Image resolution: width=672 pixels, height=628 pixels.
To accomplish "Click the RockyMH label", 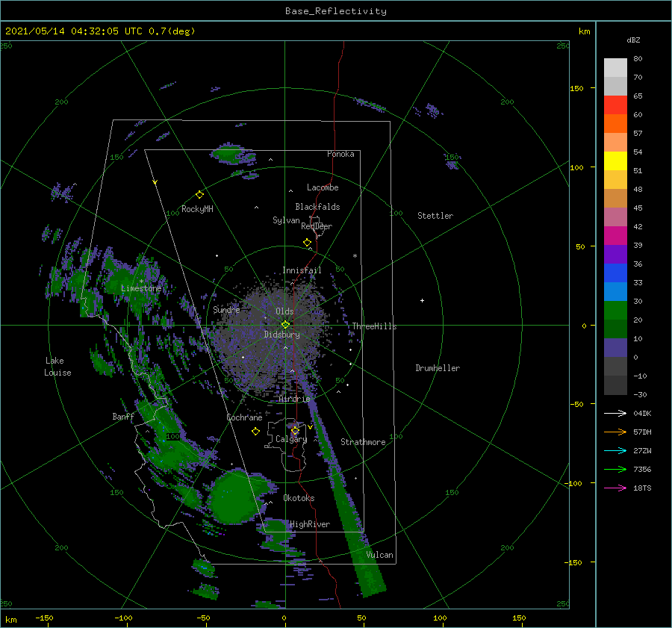I will pos(196,209).
